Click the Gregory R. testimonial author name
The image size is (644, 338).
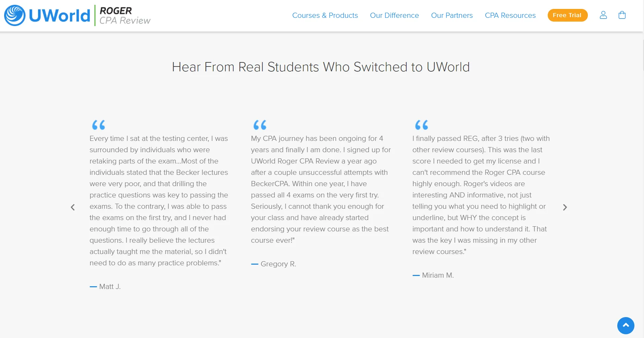click(278, 264)
